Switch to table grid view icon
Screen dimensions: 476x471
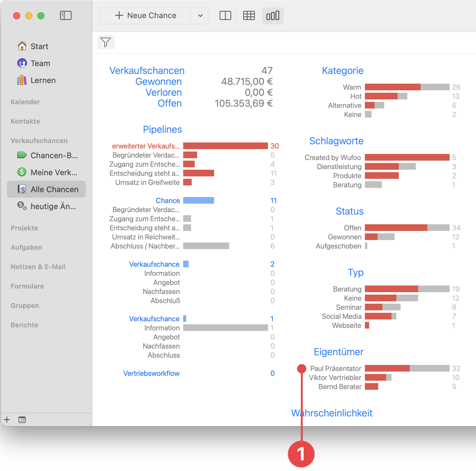click(x=249, y=15)
